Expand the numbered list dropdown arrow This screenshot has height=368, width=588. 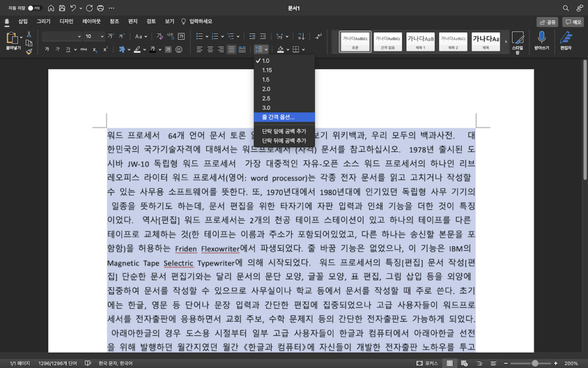(222, 36)
